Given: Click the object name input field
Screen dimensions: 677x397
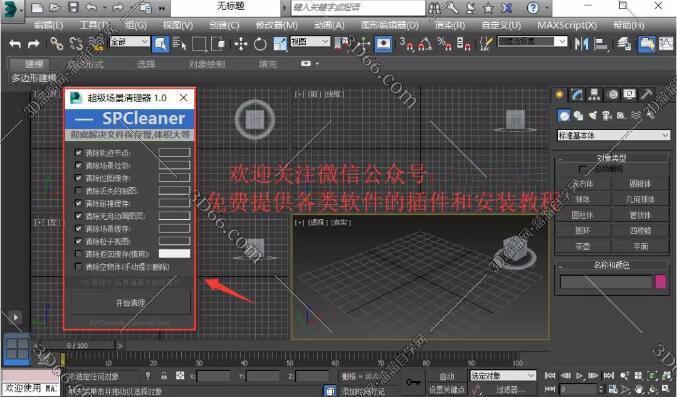Looking at the screenshot, I should (606, 282).
